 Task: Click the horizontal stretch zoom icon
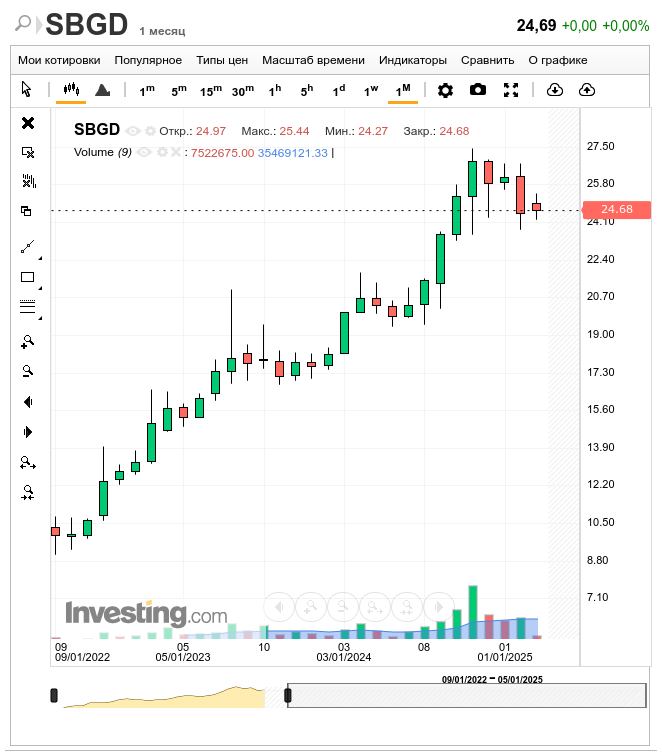pos(28,462)
